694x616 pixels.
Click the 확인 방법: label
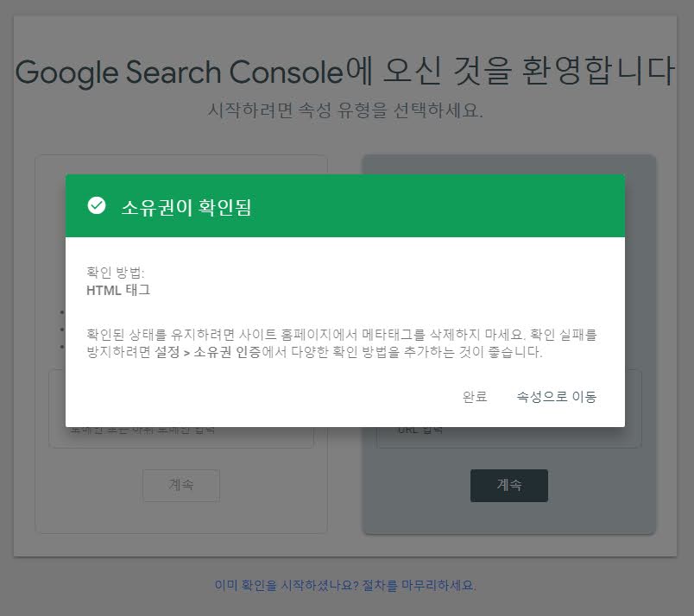pyautogui.click(x=115, y=272)
